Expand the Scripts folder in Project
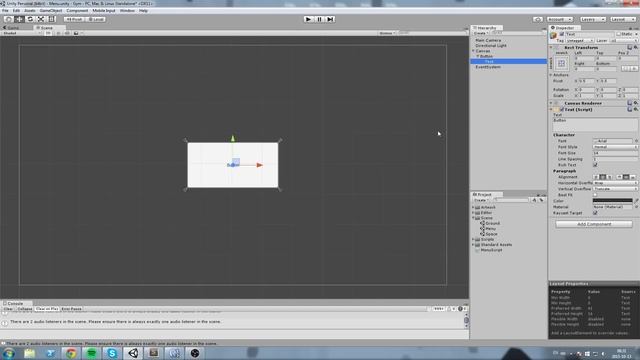Image resolution: width=640 pixels, height=360 pixels. point(473,239)
